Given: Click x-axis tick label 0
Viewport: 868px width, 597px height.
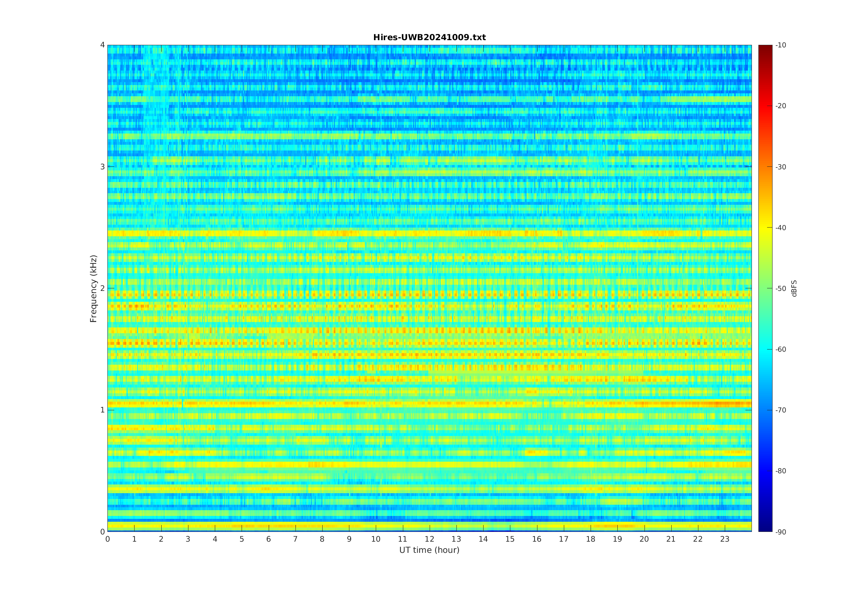Looking at the screenshot, I should [x=108, y=539].
